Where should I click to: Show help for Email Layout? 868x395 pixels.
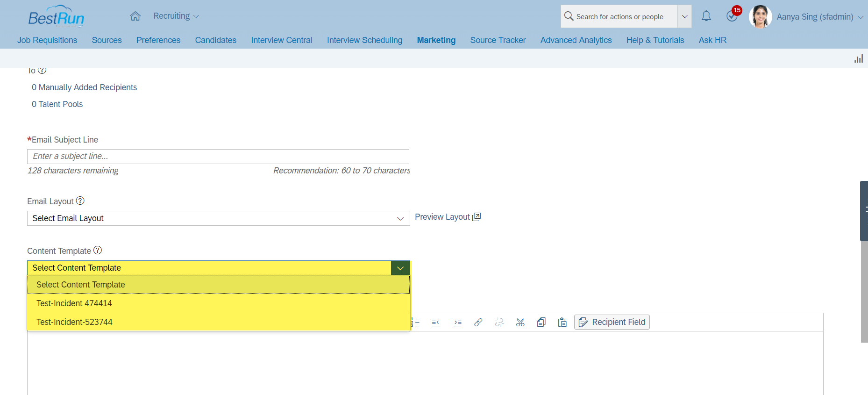(x=80, y=201)
